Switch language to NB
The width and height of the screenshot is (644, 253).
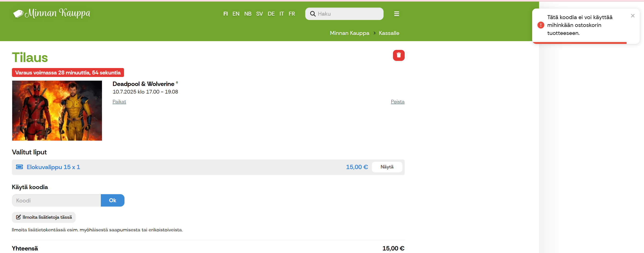[248, 14]
